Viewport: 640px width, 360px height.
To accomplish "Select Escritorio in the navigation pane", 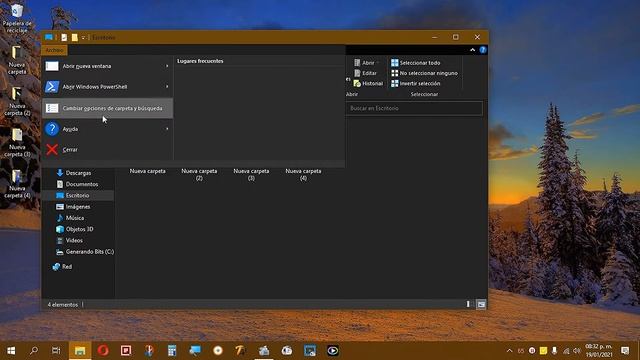I will pos(78,196).
